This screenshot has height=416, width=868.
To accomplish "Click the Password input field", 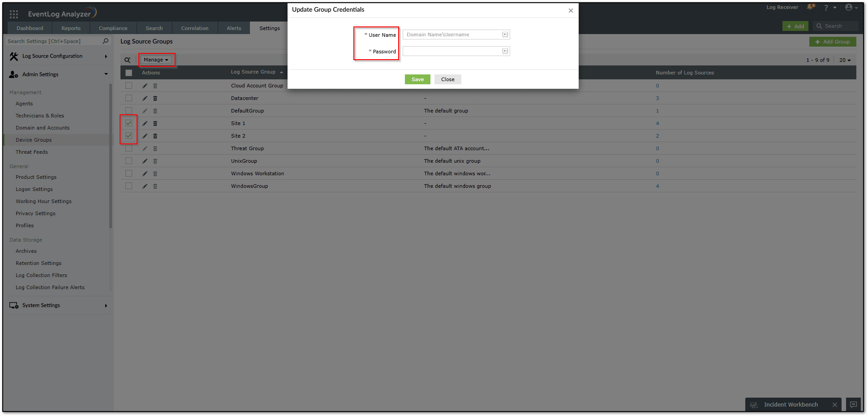I will click(456, 51).
